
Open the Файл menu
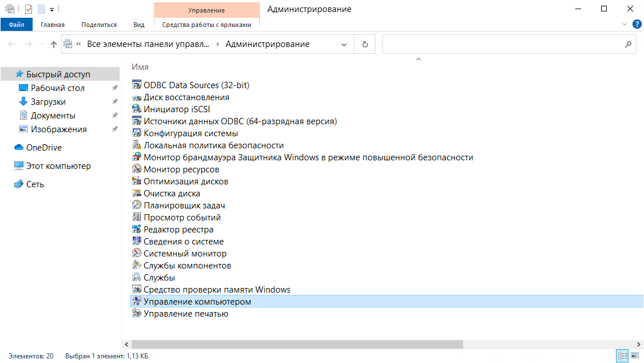pos(17,25)
